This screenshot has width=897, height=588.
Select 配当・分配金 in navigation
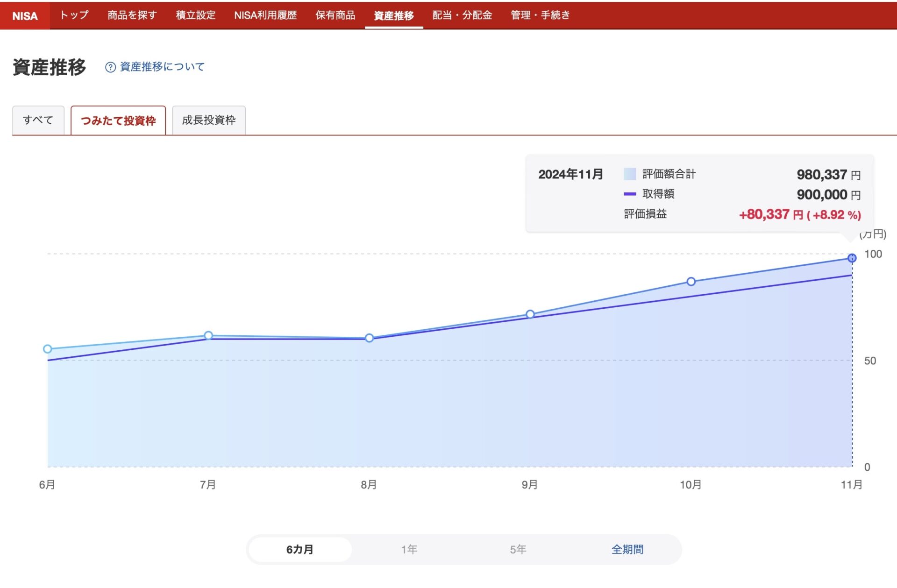coord(462,15)
